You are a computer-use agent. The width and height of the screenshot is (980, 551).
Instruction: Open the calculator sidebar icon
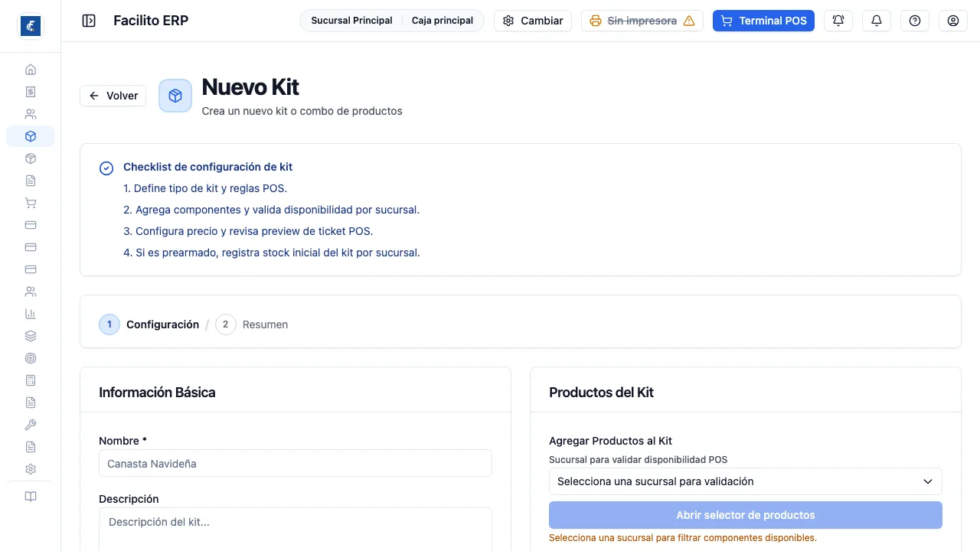coord(31,380)
